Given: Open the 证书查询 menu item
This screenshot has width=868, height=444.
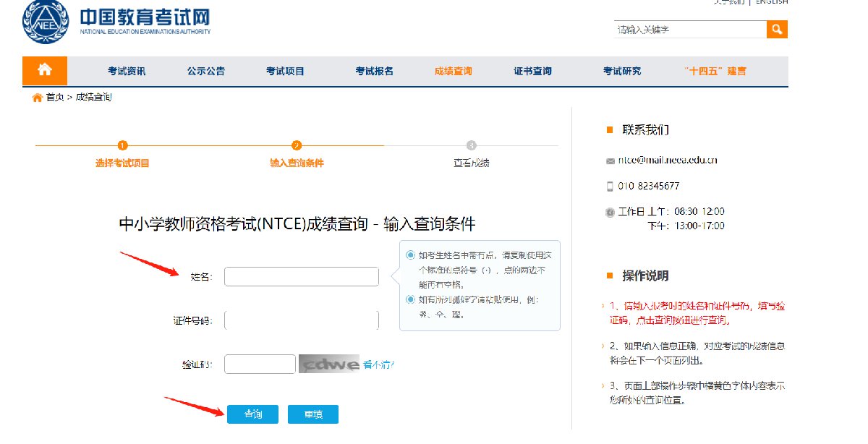Looking at the screenshot, I should pyautogui.click(x=532, y=71).
